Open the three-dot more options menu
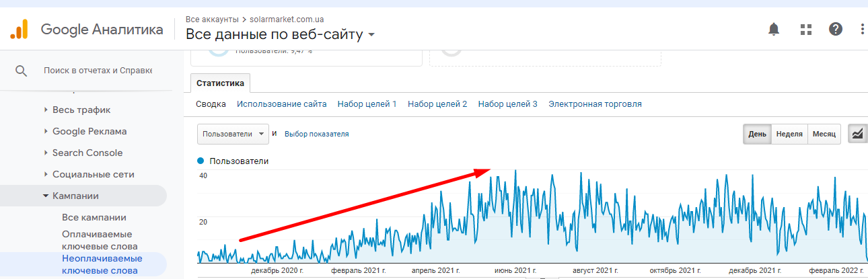The height and width of the screenshot is (279, 868). pyautogui.click(x=862, y=30)
